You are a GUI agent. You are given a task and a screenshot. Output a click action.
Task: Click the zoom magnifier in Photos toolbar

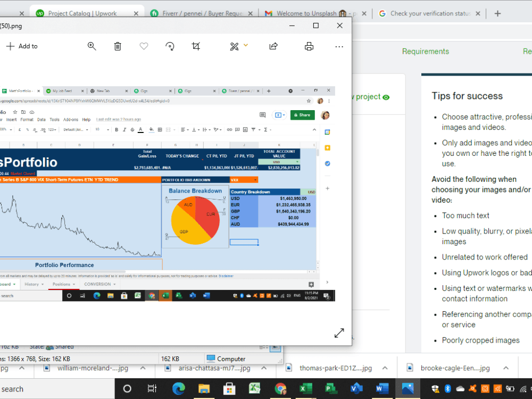tap(92, 46)
